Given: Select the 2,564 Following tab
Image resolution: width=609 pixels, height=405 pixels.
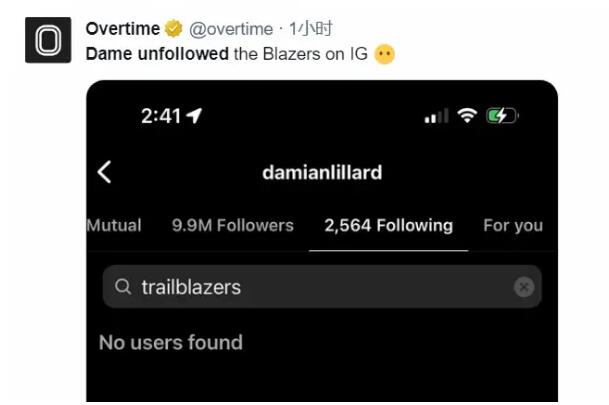Looking at the screenshot, I should [x=388, y=226].
